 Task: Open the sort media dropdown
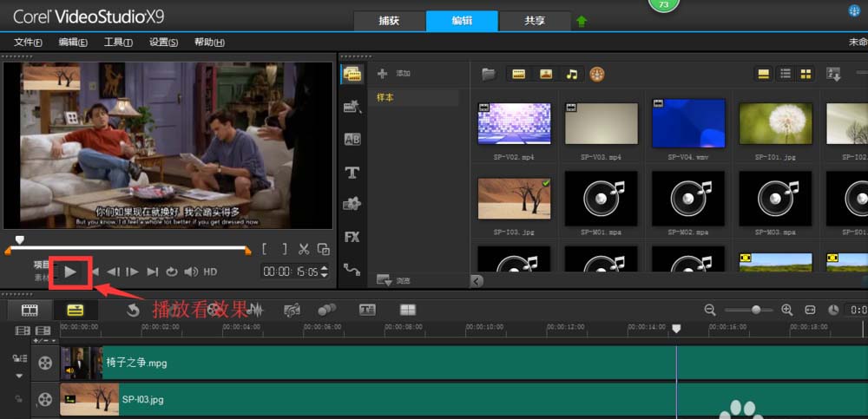834,75
